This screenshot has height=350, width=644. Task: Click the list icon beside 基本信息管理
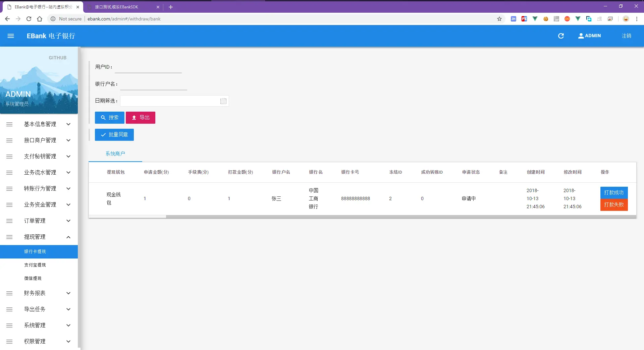pyautogui.click(x=9, y=124)
